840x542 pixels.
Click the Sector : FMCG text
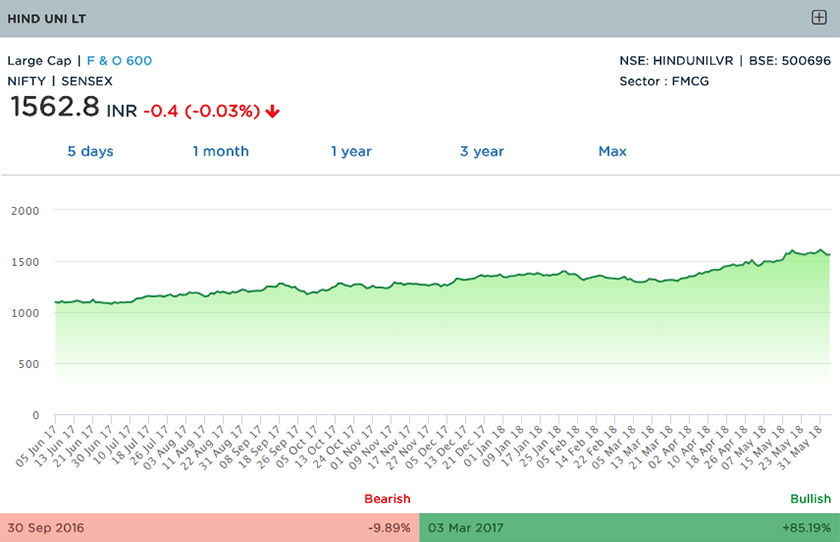664,81
